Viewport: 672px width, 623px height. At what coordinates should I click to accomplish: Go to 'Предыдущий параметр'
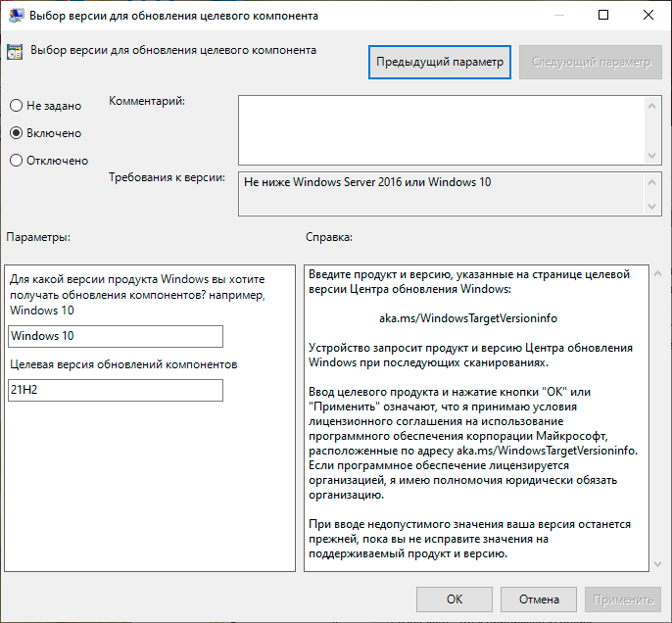(440, 62)
